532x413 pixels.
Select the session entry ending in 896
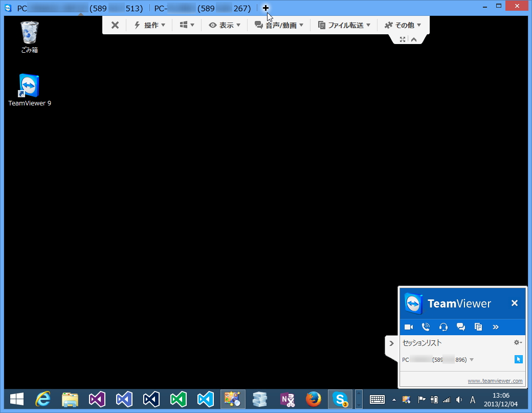coord(434,360)
